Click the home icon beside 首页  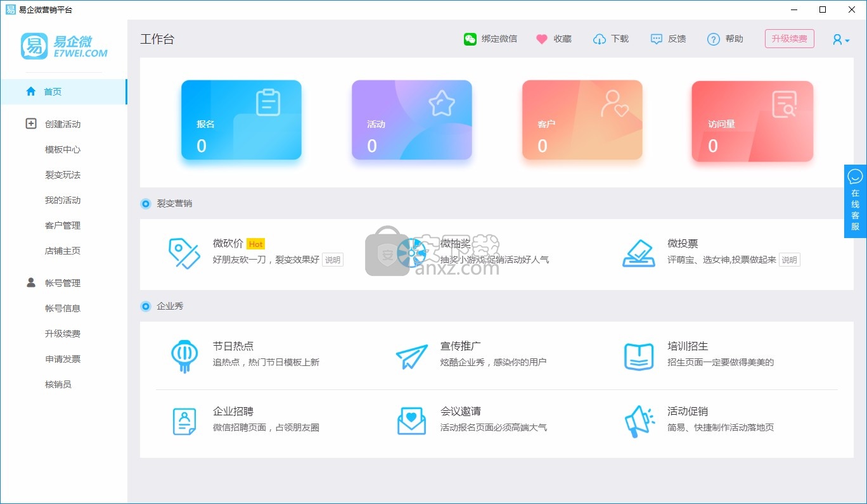(x=31, y=91)
